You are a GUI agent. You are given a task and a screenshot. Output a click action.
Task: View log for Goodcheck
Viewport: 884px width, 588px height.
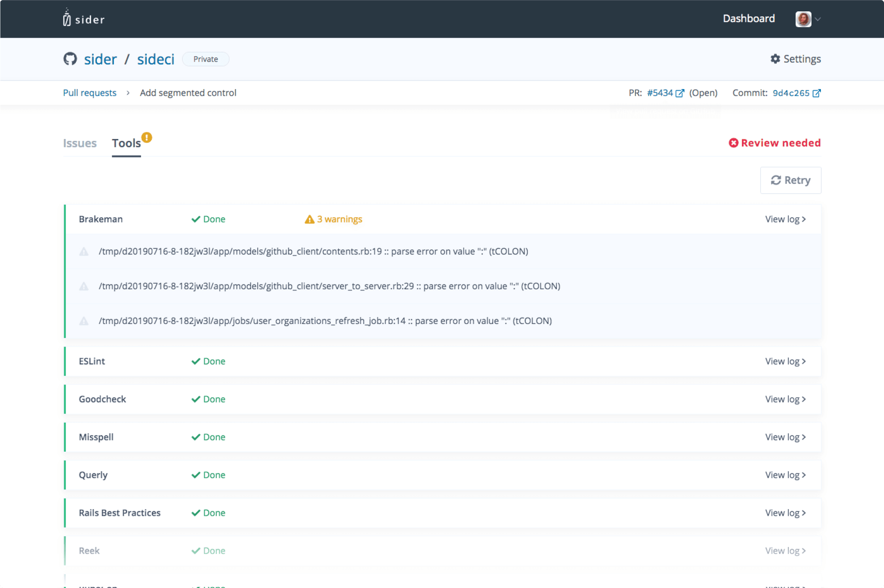[785, 399]
